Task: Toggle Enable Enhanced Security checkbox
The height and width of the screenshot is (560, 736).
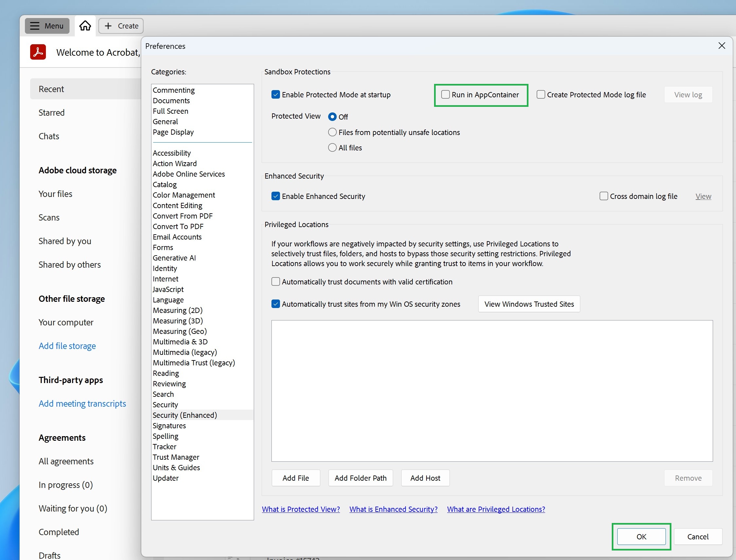Action: [x=275, y=196]
